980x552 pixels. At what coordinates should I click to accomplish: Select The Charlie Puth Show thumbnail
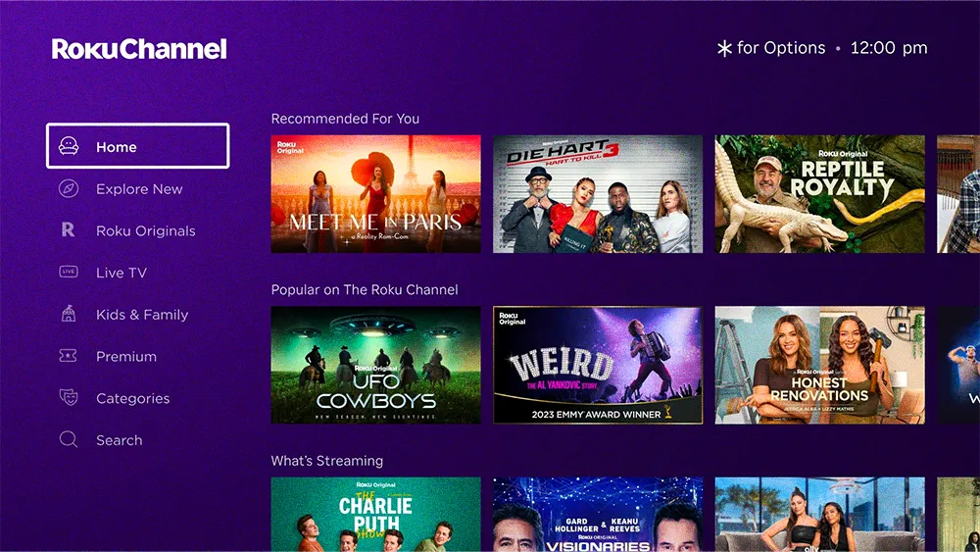click(375, 515)
